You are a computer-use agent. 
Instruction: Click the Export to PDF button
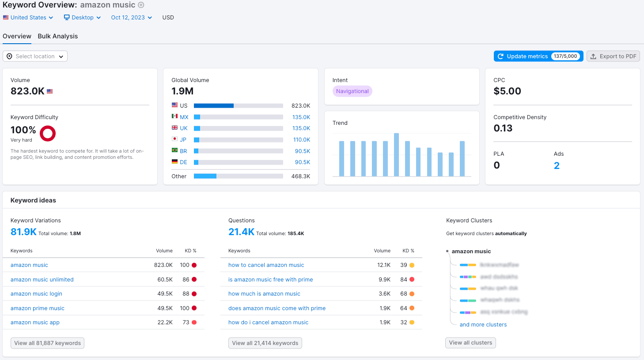(x=613, y=56)
